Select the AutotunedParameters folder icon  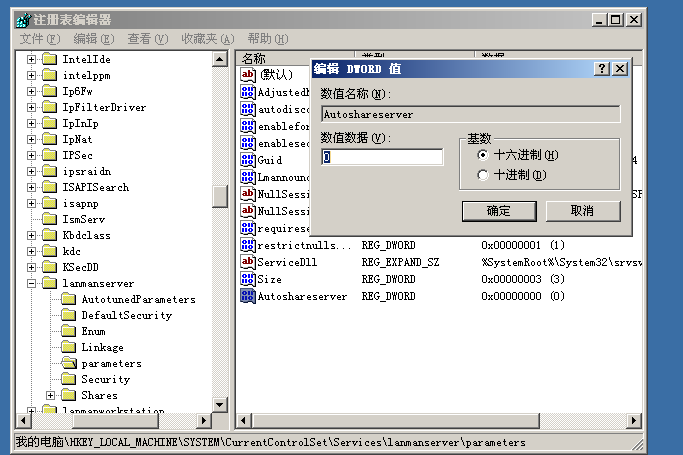(69, 299)
